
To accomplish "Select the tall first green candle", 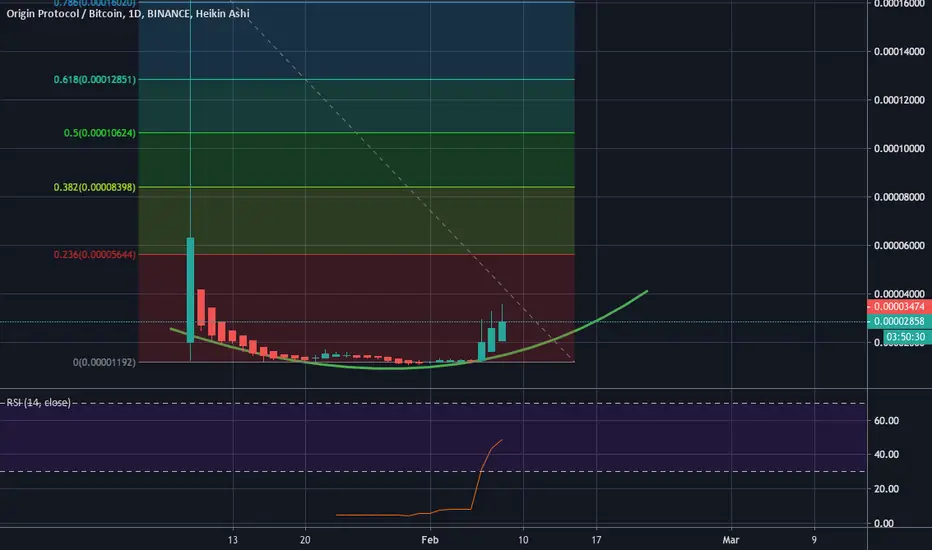I will pyautogui.click(x=190, y=290).
